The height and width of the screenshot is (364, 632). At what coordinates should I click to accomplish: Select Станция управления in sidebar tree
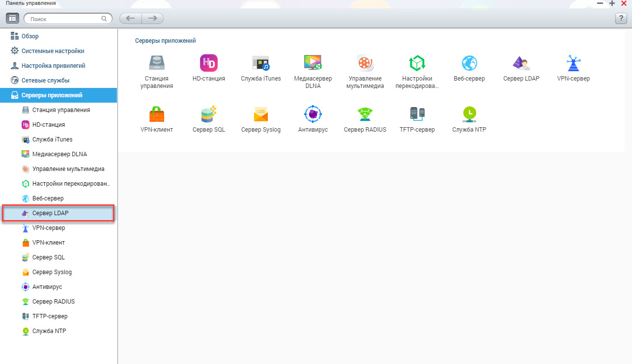tap(59, 110)
